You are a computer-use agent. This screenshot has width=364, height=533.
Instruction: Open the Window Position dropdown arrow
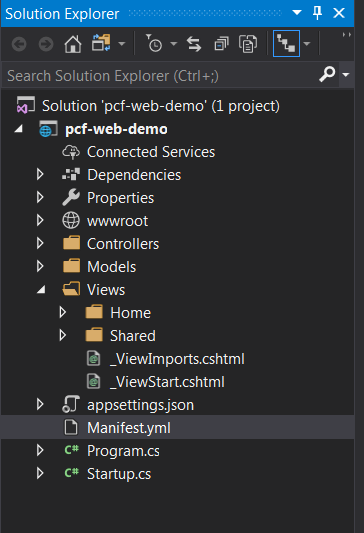pyautogui.click(x=297, y=13)
